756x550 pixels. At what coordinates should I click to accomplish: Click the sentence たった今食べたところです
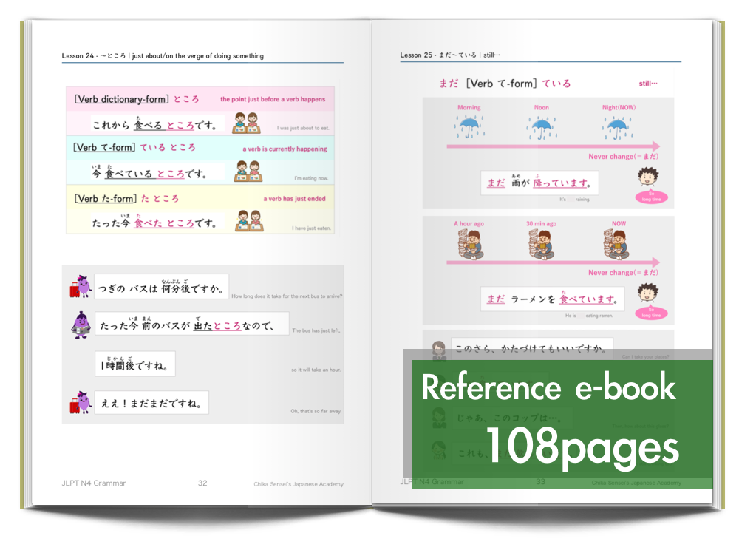coord(154,223)
